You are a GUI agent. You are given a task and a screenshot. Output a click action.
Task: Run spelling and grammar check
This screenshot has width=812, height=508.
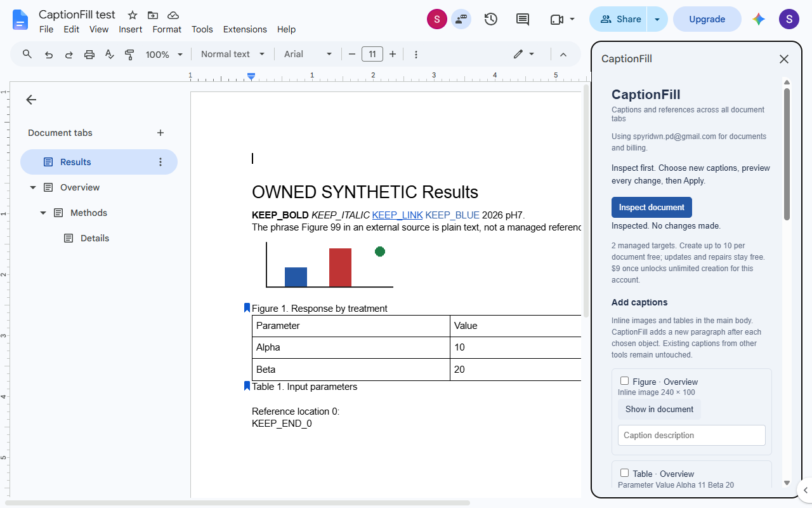110,55
